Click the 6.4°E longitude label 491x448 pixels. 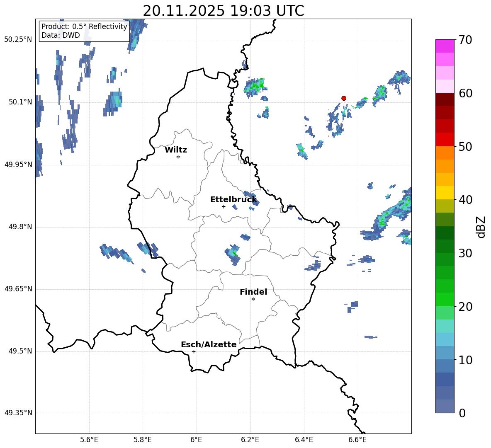(x=304, y=440)
